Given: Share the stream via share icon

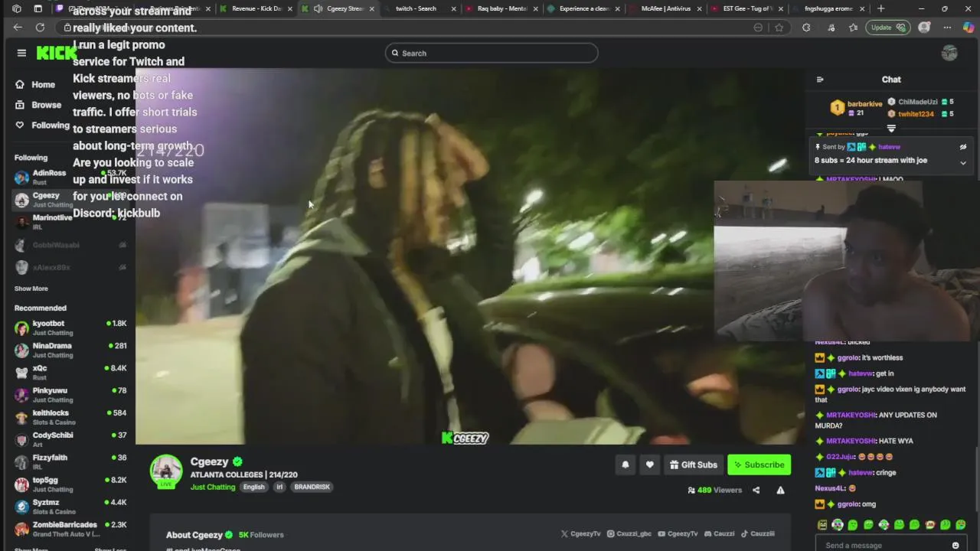Looking at the screenshot, I should [x=756, y=491].
